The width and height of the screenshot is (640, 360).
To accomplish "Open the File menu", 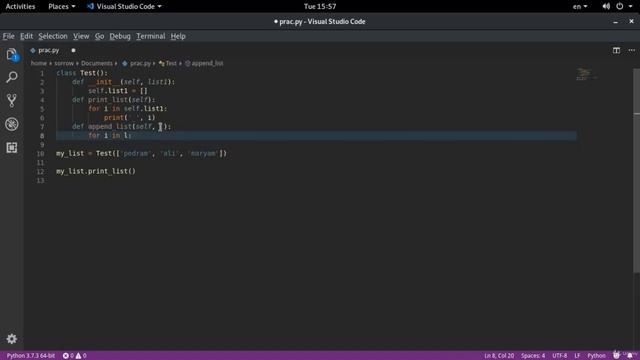I will (x=8, y=36).
